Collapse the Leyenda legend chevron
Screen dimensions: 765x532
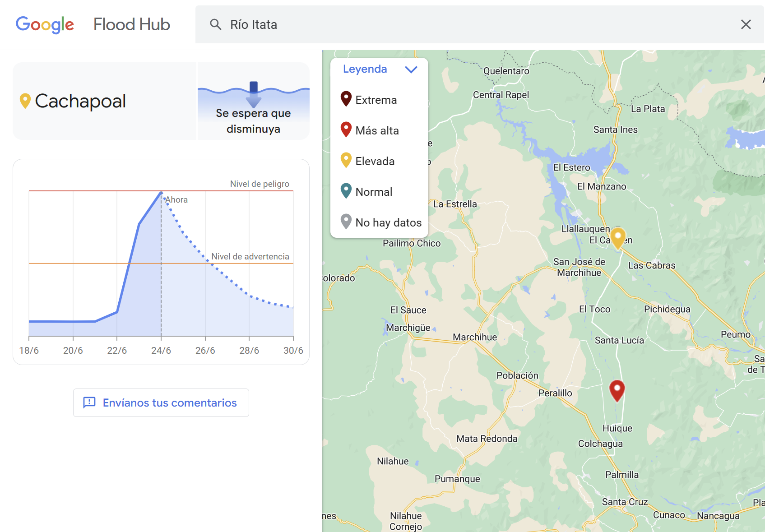411,69
